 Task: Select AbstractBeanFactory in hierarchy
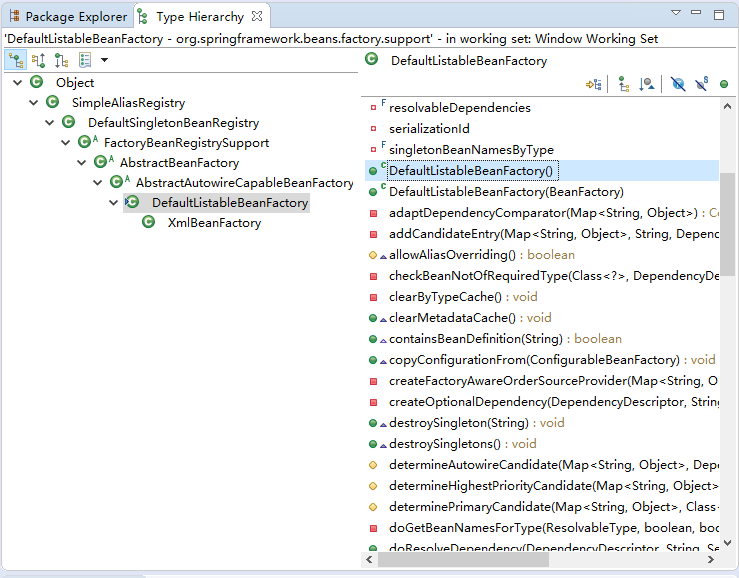tap(179, 163)
